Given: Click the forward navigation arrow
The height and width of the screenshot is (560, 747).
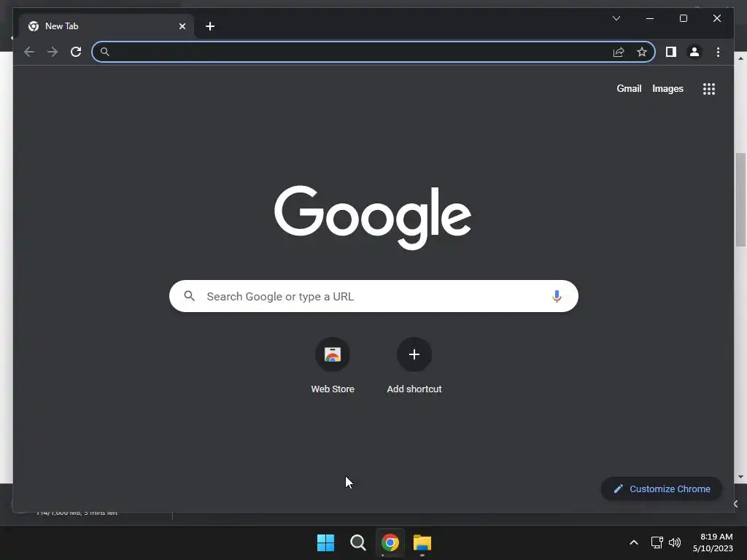Looking at the screenshot, I should (53, 52).
